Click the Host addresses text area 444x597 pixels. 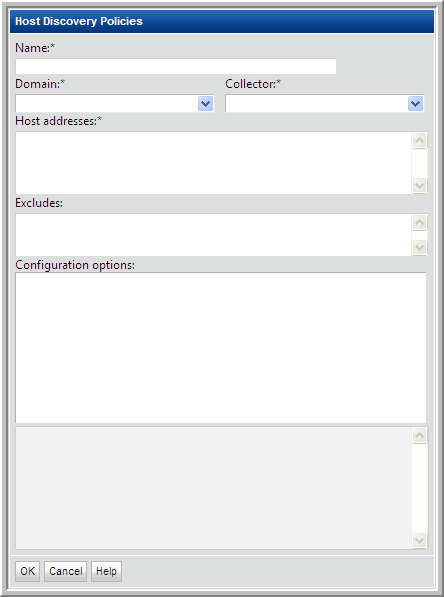tap(213, 163)
